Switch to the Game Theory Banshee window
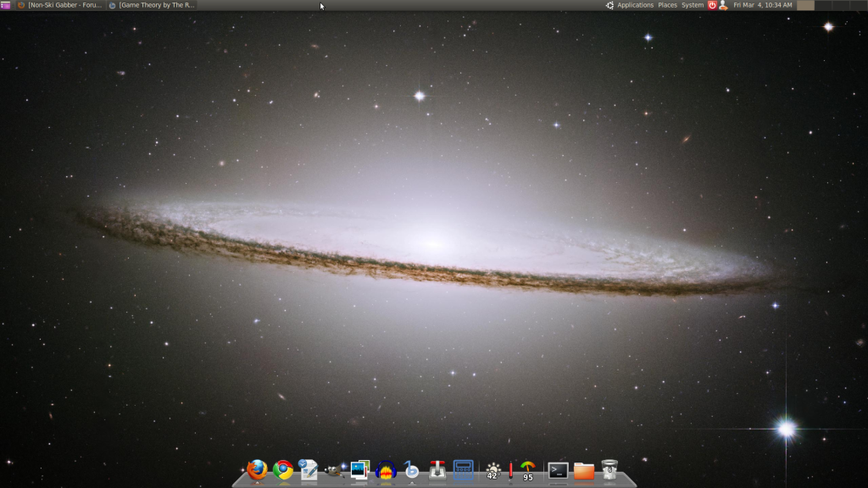This screenshot has height=488, width=868. (x=153, y=5)
